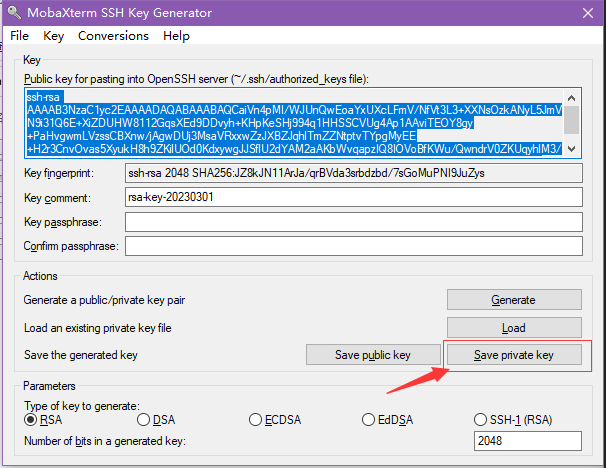606x468 pixels.
Task: Open the Conversions menu
Action: 113,36
